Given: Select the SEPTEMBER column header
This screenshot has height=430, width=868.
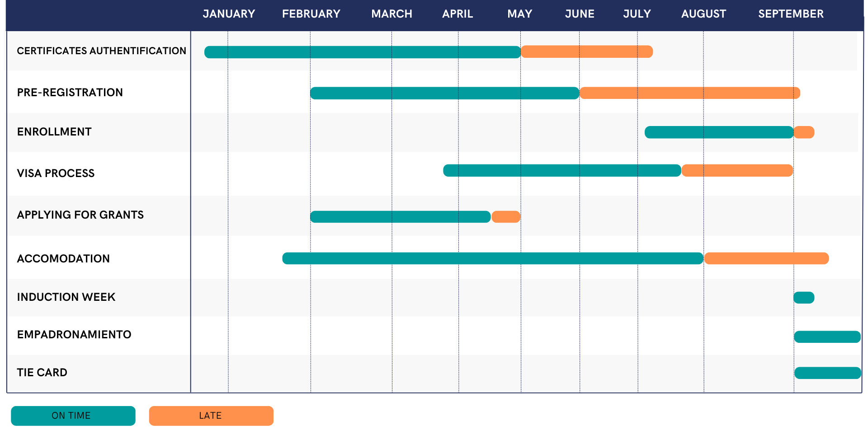Looking at the screenshot, I should [791, 14].
